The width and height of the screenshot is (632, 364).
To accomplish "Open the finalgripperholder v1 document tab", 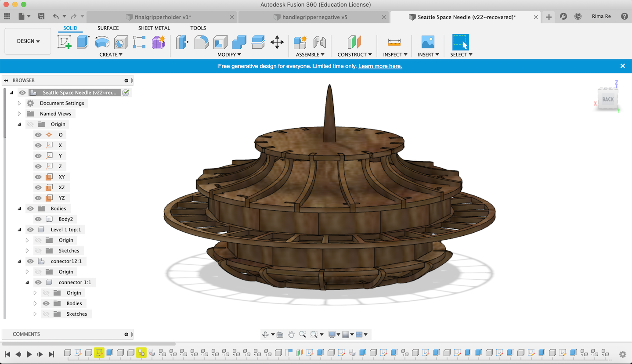I will 163,17.
